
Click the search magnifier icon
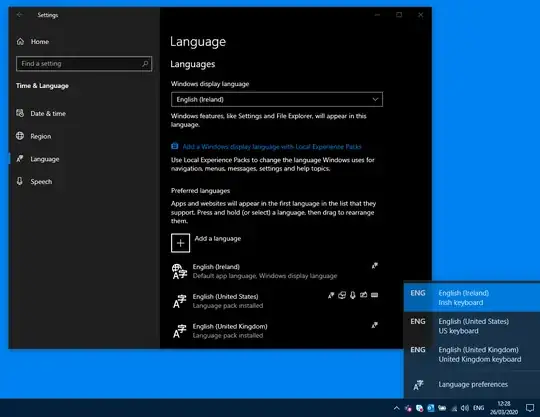pyautogui.click(x=145, y=64)
